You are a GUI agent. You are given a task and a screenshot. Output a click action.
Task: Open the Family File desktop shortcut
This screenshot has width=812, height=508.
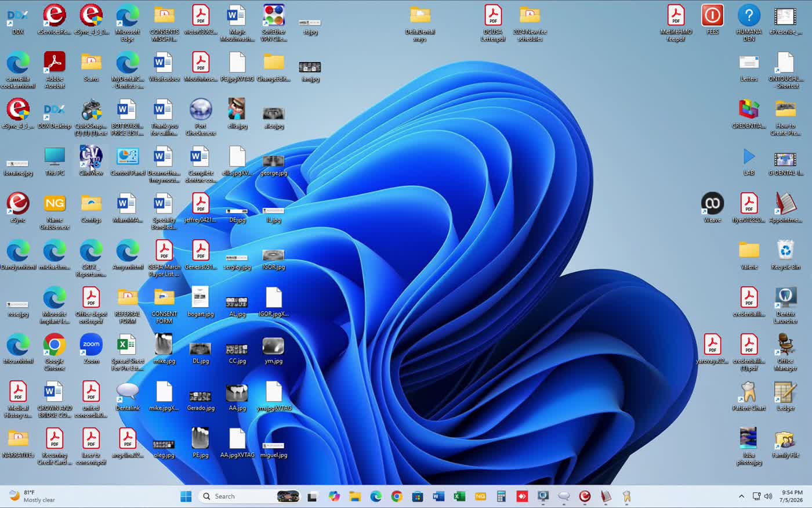click(785, 443)
